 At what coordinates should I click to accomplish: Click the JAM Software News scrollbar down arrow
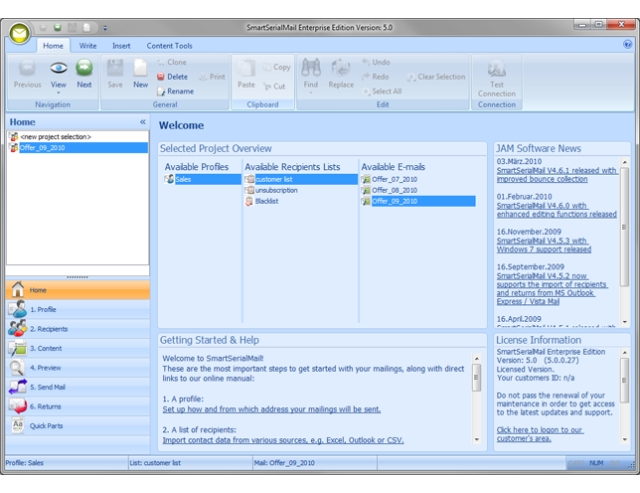[x=624, y=322]
